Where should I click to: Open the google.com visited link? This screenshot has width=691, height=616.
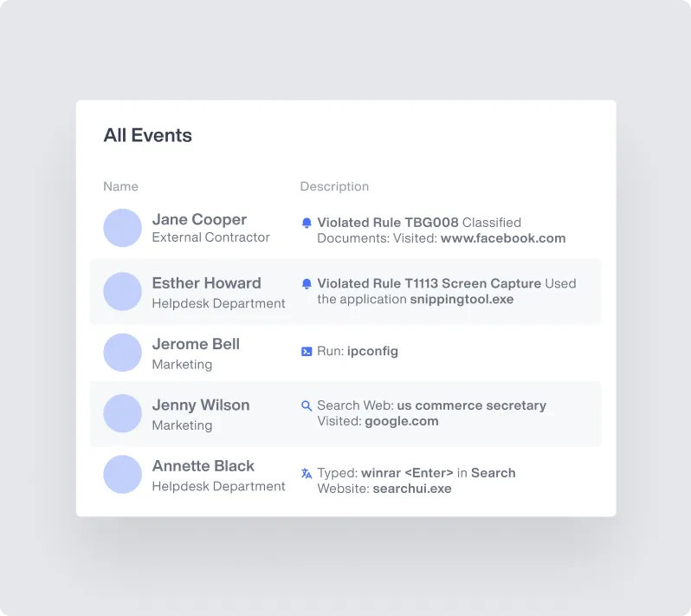pos(401,421)
